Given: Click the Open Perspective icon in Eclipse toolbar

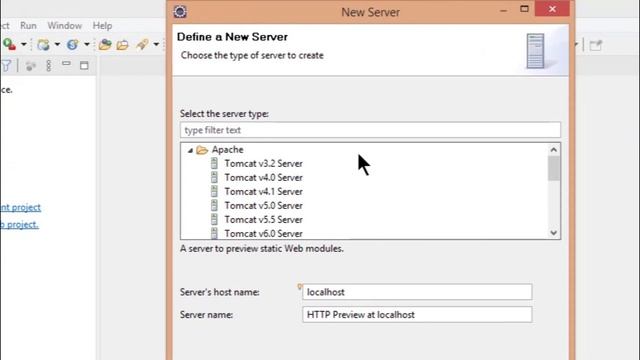Looking at the screenshot, I should (x=596, y=45).
